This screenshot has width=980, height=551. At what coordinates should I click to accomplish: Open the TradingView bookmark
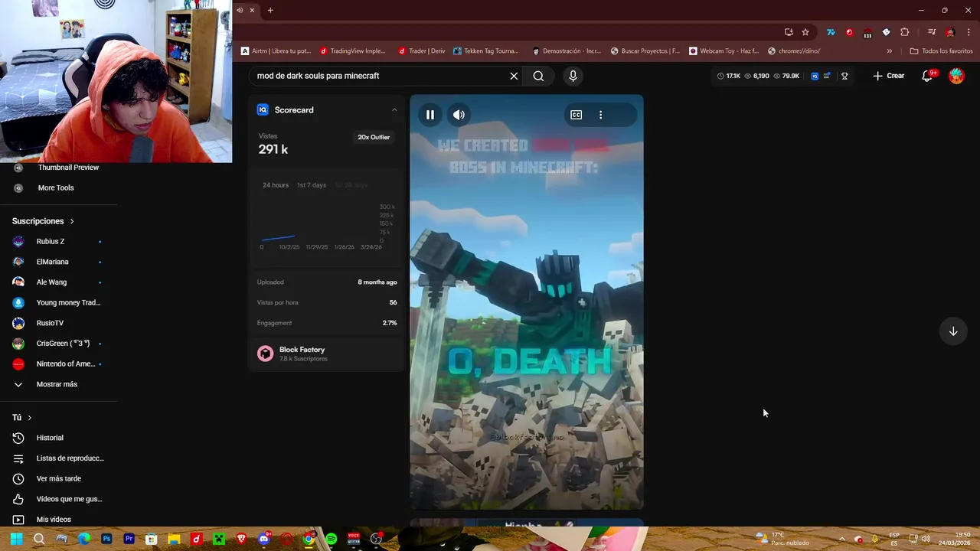[x=353, y=51]
